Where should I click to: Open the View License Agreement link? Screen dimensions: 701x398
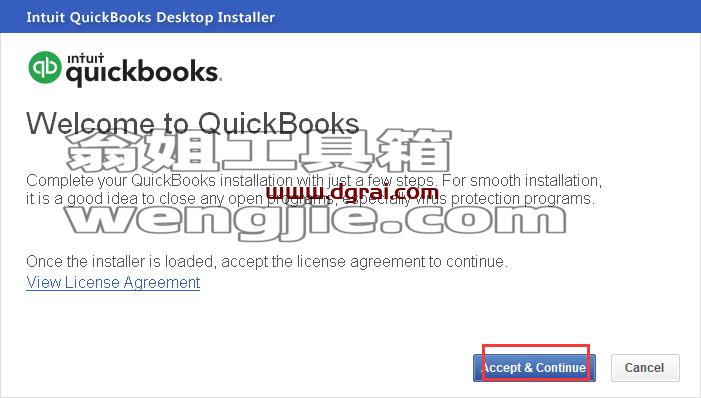pyautogui.click(x=113, y=283)
